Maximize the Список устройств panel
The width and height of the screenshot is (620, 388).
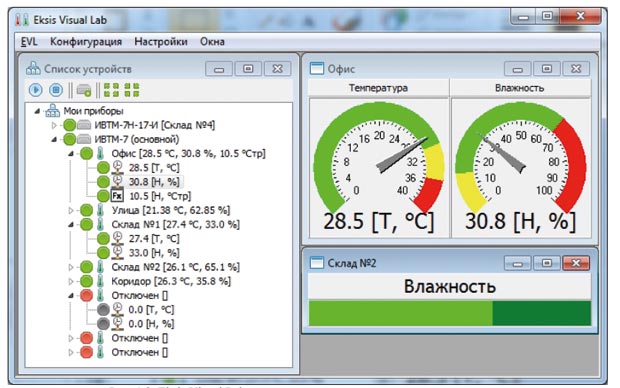[248, 69]
